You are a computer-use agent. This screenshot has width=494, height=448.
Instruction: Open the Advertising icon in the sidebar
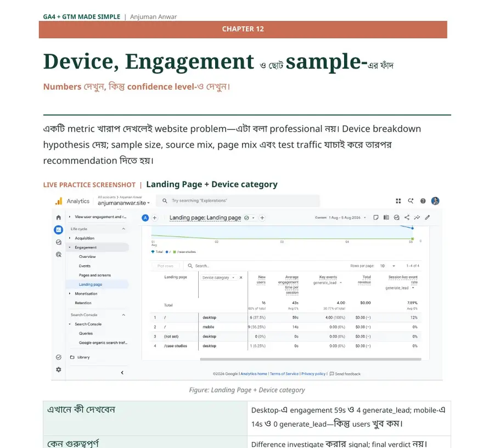click(59, 254)
